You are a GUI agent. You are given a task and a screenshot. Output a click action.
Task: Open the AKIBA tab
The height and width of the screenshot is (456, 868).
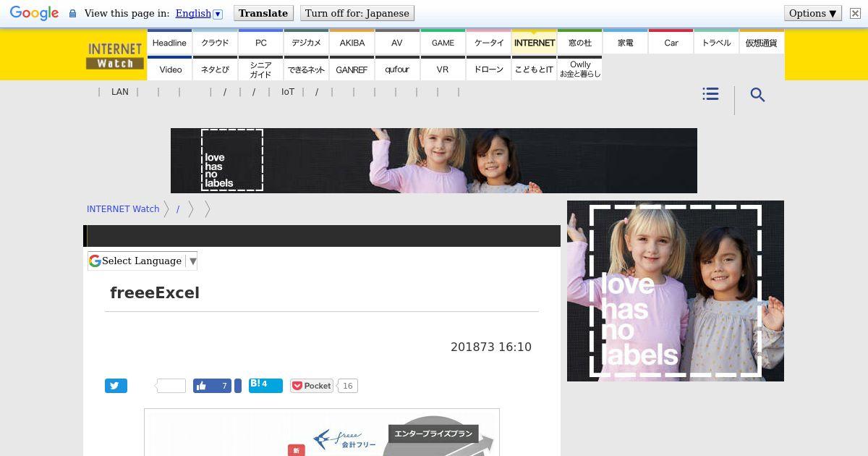[352, 42]
